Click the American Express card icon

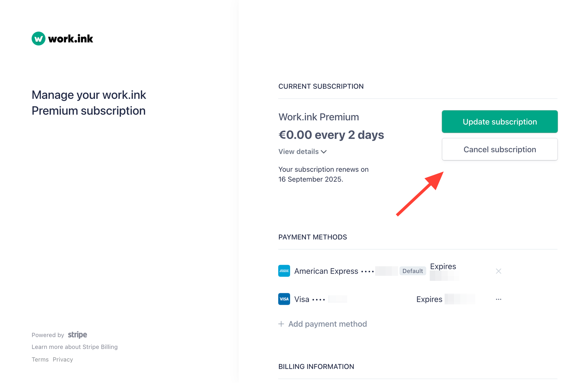tap(284, 271)
